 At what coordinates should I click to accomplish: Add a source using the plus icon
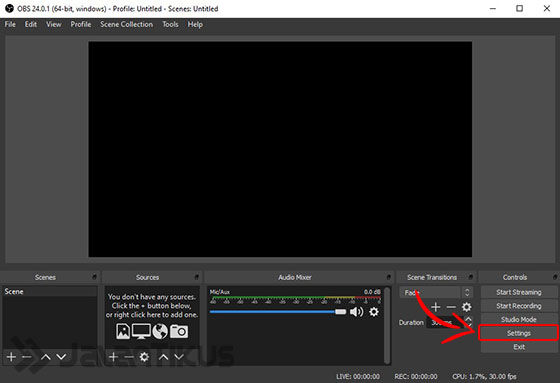(113, 357)
